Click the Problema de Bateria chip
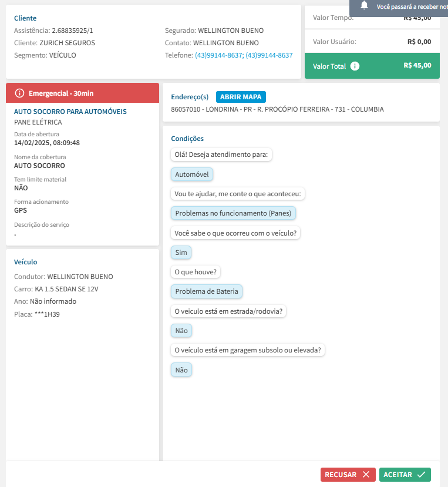 pos(207,291)
